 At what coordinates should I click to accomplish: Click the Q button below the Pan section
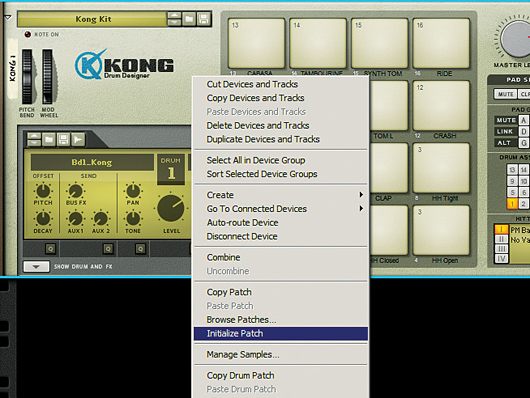coord(140,249)
